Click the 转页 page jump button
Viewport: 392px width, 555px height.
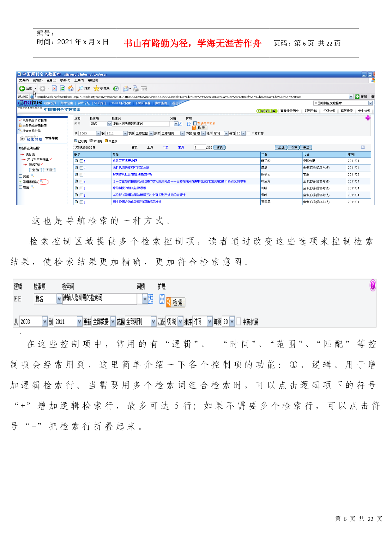point(220,147)
